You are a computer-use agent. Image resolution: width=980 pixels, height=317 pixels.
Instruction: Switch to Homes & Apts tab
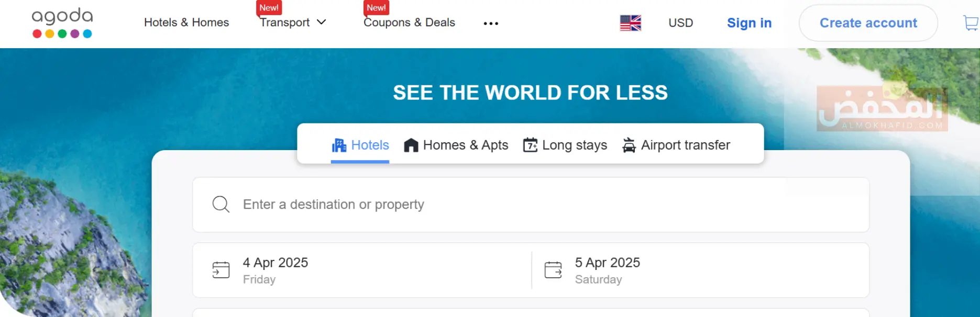pyautogui.click(x=456, y=145)
